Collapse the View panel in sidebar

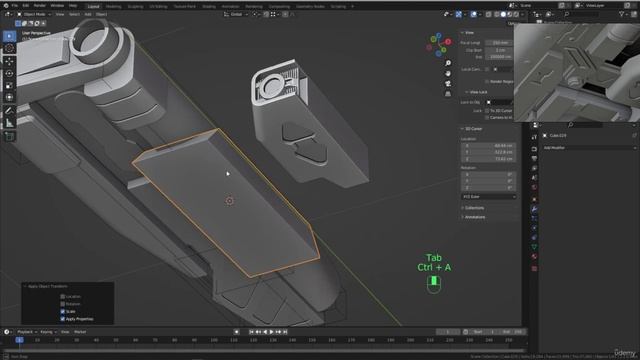(x=468, y=33)
